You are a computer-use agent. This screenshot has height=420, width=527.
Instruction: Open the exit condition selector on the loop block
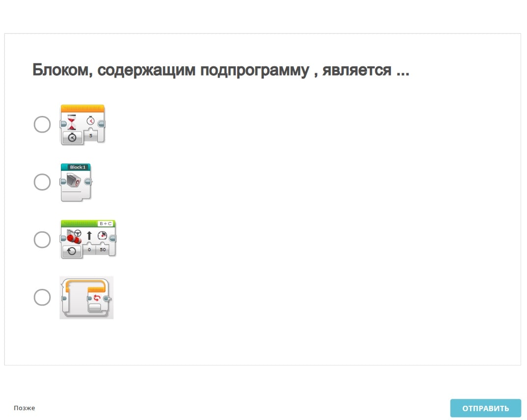click(x=95, y=308)
